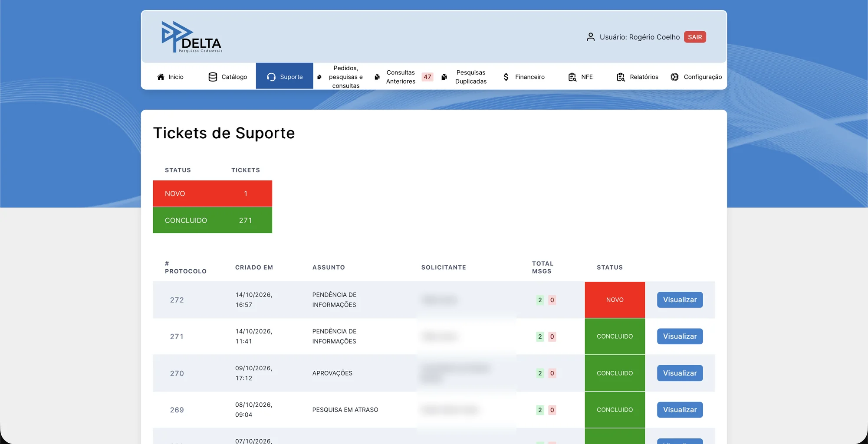Click Visualizar for ticket 270

click(x=680, y=373)
